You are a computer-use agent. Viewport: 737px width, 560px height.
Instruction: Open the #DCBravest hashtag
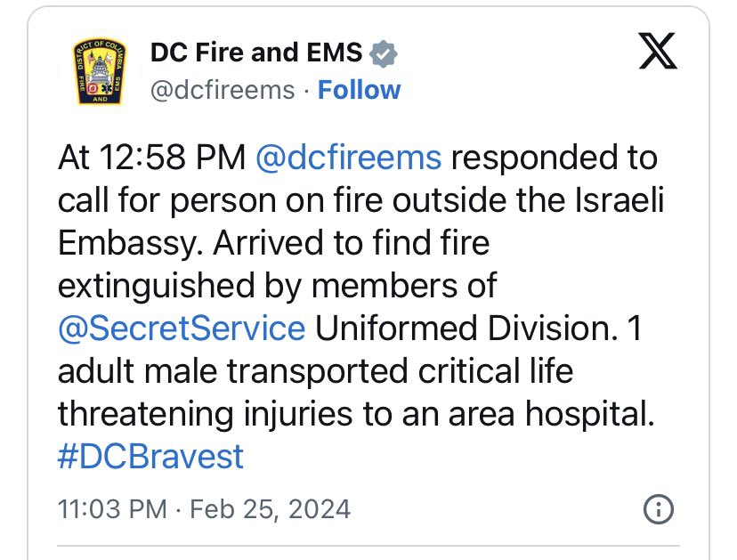point(150,456)
